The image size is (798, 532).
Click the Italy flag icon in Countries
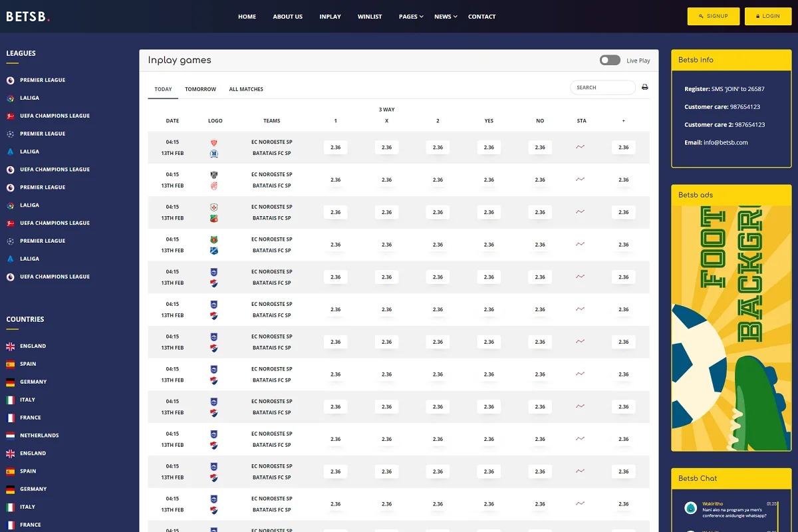(10, 400)
